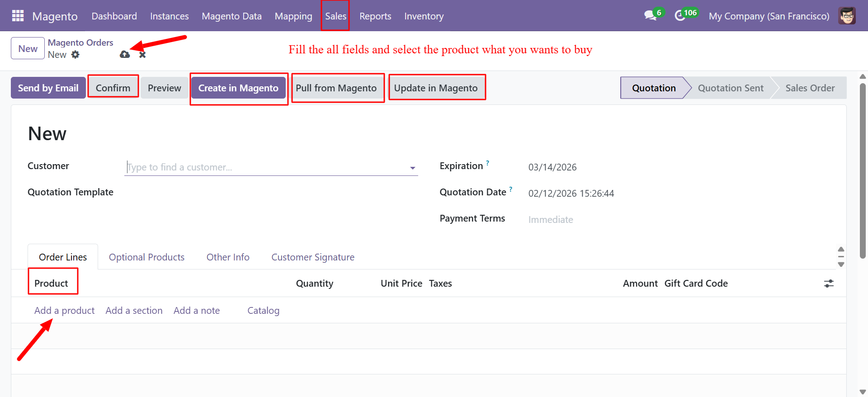Open column settings icon in order lines
868x397 pixels.
coord(829,284)
